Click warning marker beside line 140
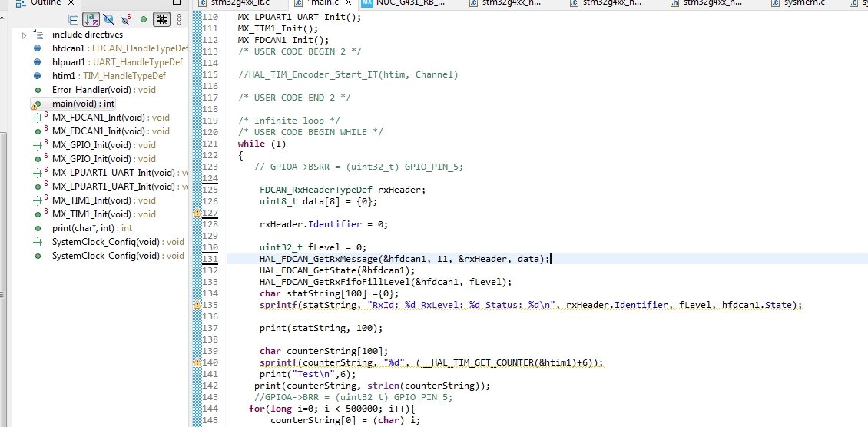The width and height of the screenshot is (868, 427). (x=197, y=362)
